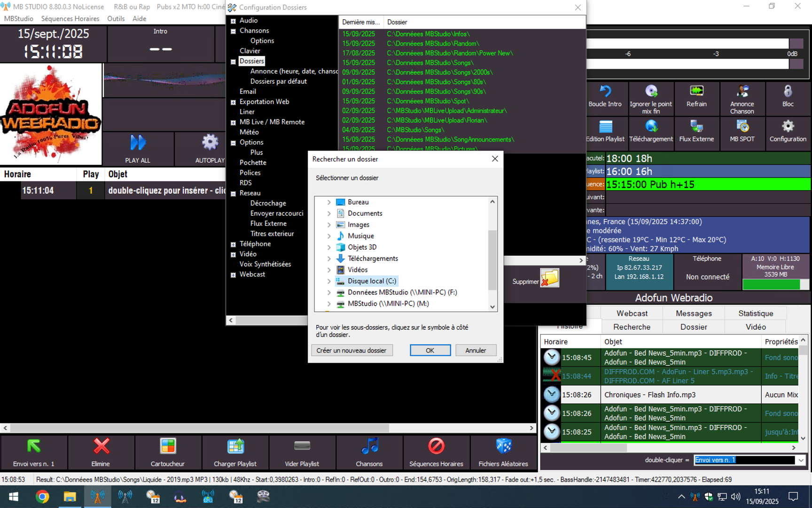The height and width of the screenshot is (508, 812).
Task: Click the Supprimer folder icon
Action: point(549,278)
